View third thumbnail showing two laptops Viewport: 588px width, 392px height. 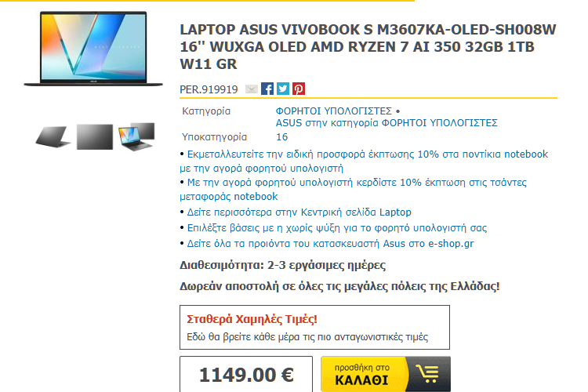(x=136, y=136)
